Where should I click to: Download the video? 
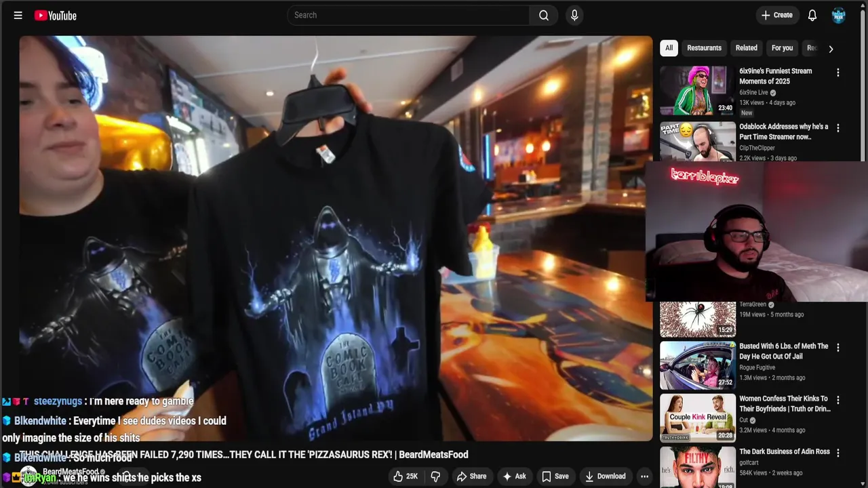click(x=606, y=476)
